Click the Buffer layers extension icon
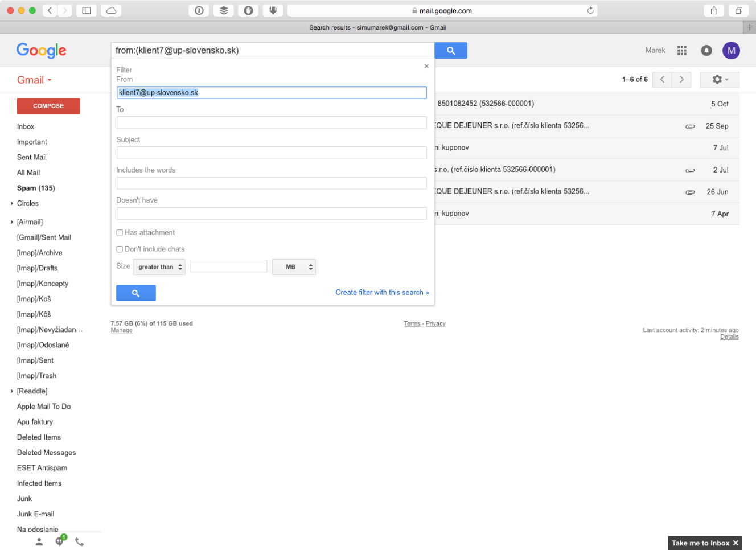This screenshot has width=756, height=550. click(224, 10)
